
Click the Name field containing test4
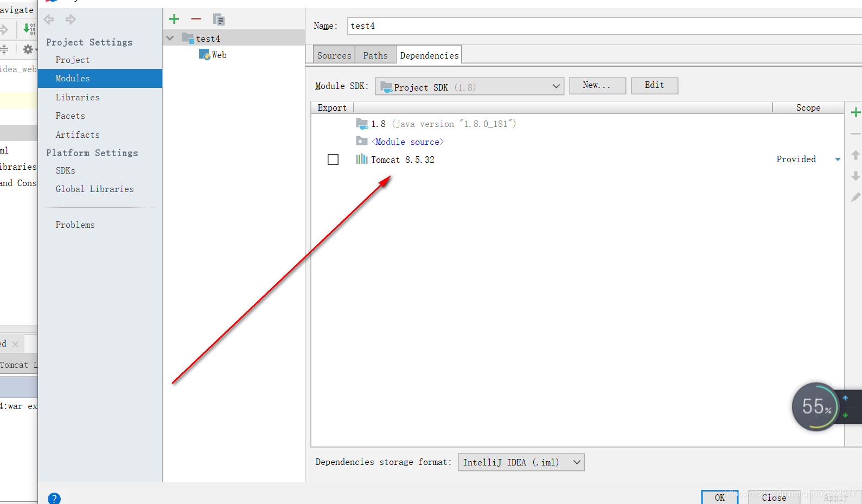(604, 26)
